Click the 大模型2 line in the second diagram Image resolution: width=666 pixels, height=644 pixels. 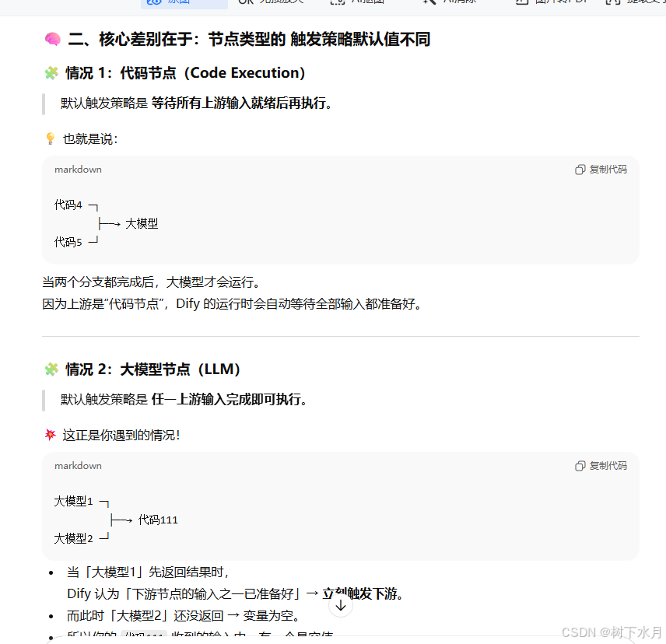coord(81,538)
